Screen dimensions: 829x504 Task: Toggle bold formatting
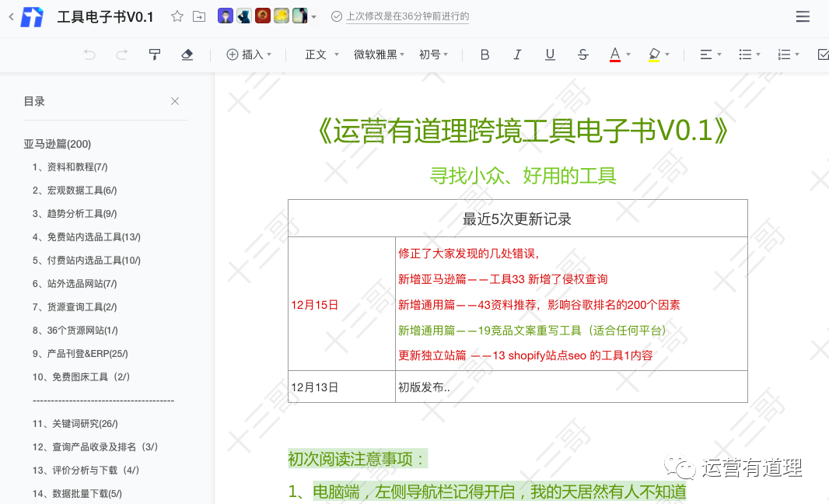[485, 54]
